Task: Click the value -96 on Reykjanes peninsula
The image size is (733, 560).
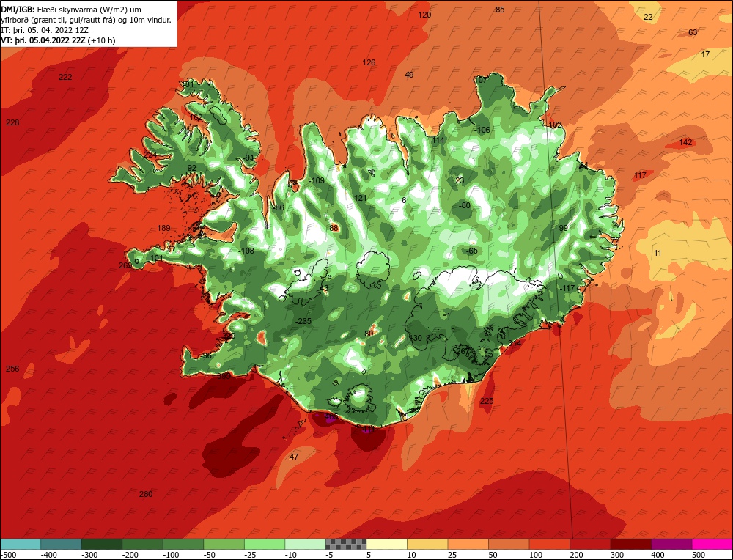Action: pos(205,356)
